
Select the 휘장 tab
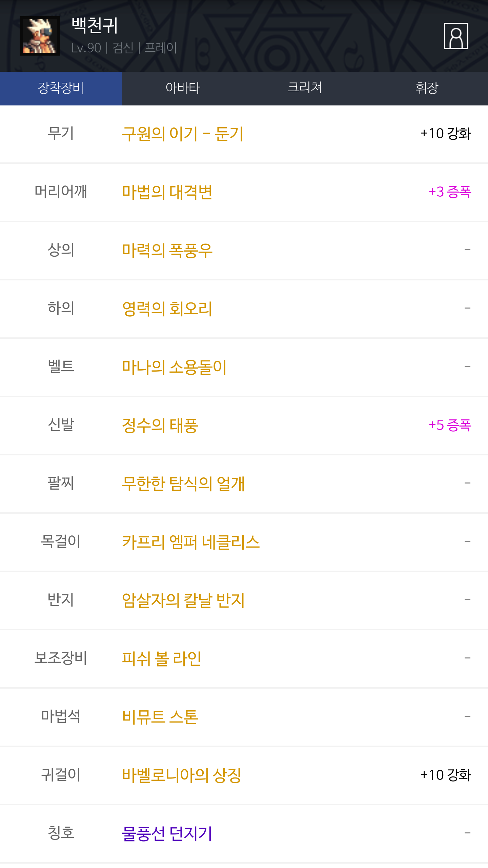pyautogui.click(x=427, y=88)
